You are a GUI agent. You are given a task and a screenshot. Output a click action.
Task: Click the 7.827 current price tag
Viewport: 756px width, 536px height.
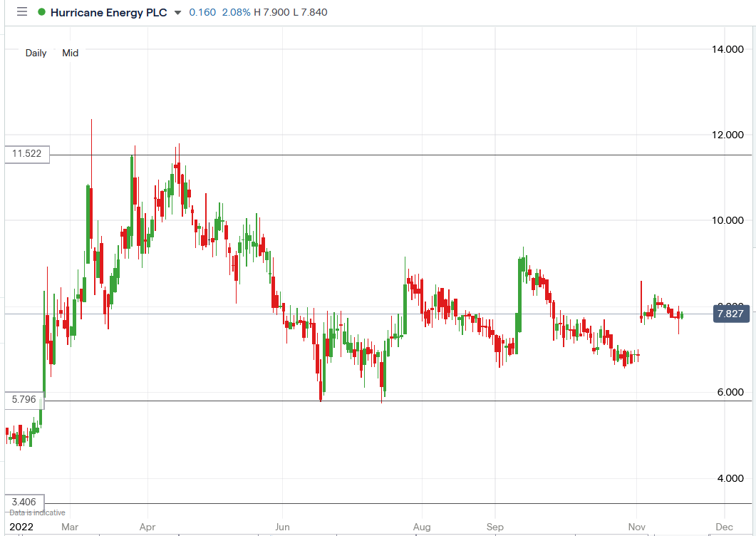coord(730,314)
